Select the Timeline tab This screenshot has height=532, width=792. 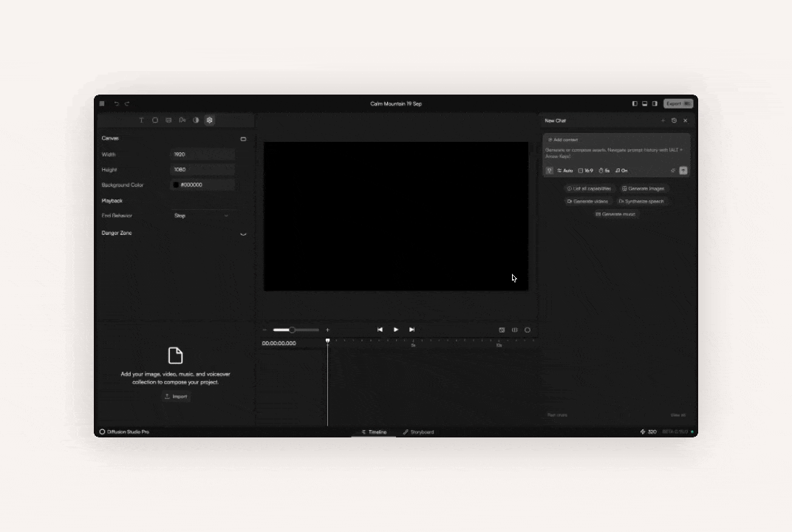tap(374, 432)
